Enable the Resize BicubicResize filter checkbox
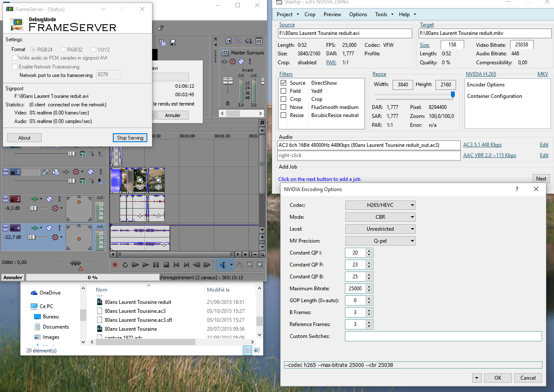Viewport: 554px width, 392px height. click(284, 115)
